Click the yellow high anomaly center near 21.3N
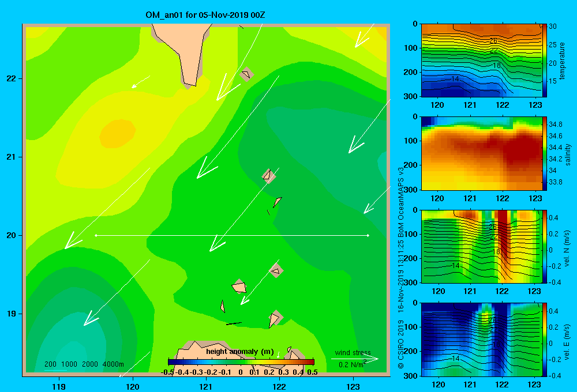The width and height of the screenshot is (577, 392). tap(117, 134)
